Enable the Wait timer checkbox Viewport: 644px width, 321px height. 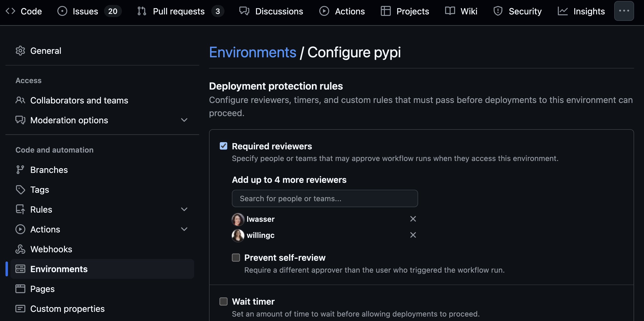(x=223, y=301)
